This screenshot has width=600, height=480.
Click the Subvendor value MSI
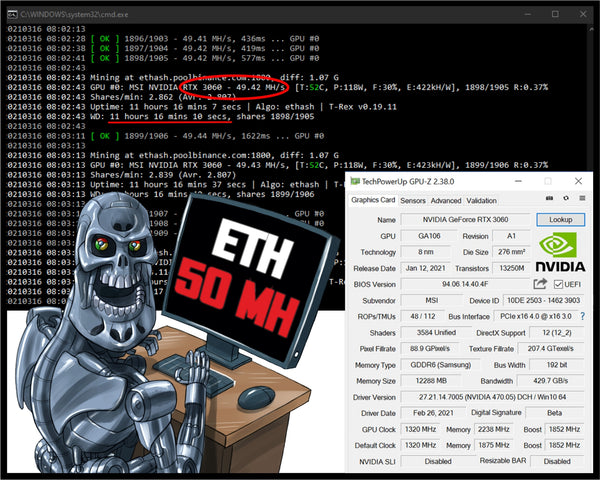(432, 300)
